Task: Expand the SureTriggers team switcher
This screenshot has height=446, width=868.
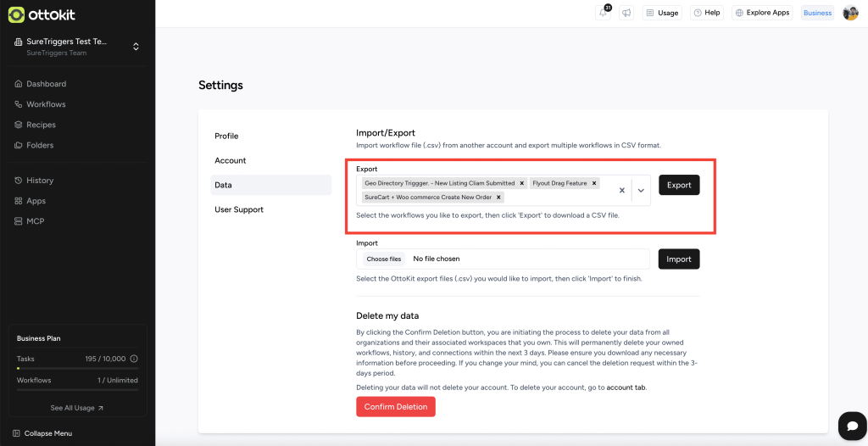Action: 136,47
